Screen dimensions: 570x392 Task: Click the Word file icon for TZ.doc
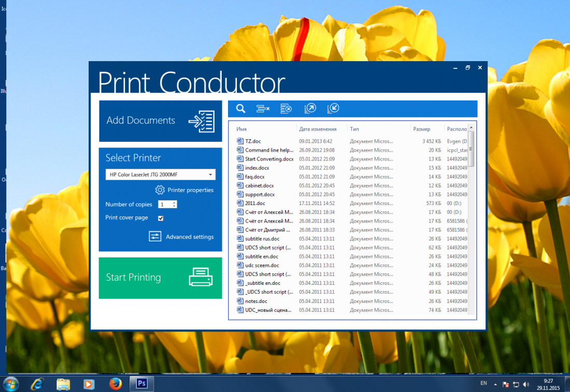240,141
